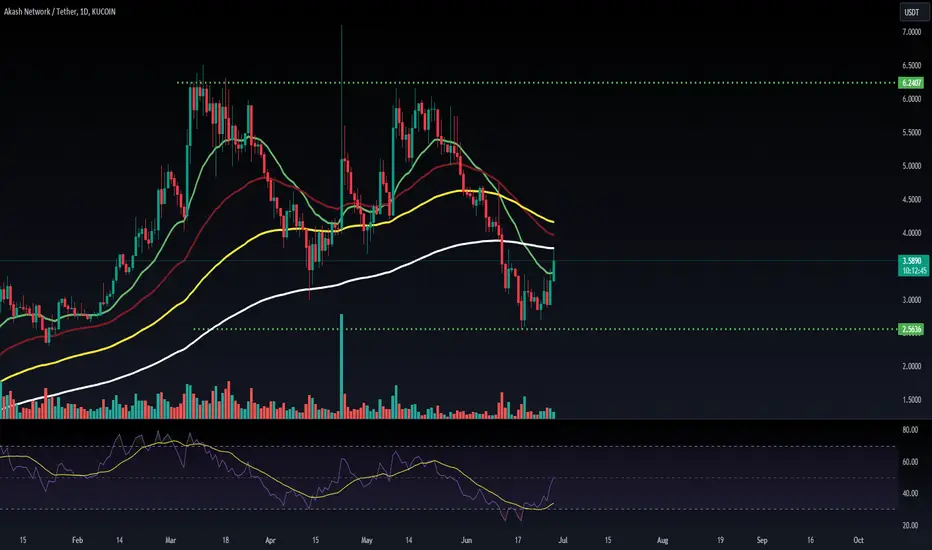Click the Oct date on time axis
The width and height of the screenshot is (932, 550).
pyautogui.click(x=858, y=540)
